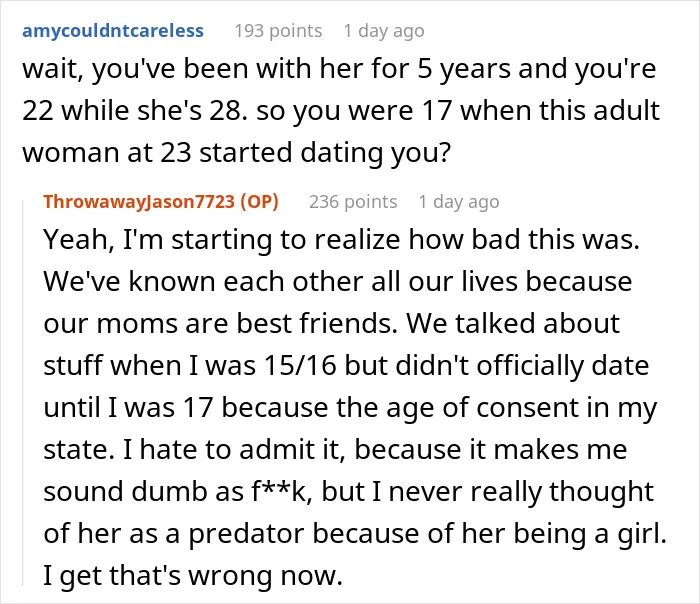Open amycouldntcareless user profile

[x=113, y=31]
